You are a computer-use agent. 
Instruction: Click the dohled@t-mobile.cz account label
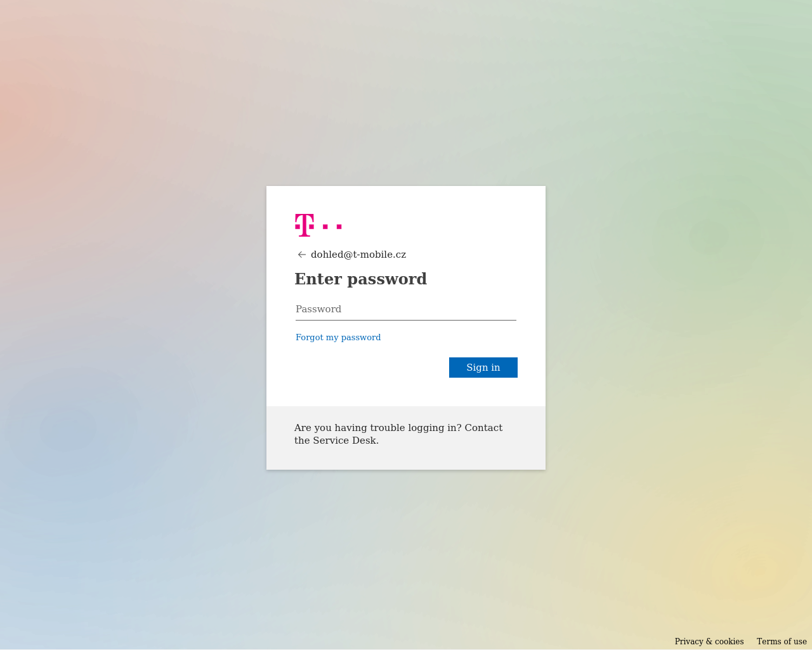click(358, 255)
